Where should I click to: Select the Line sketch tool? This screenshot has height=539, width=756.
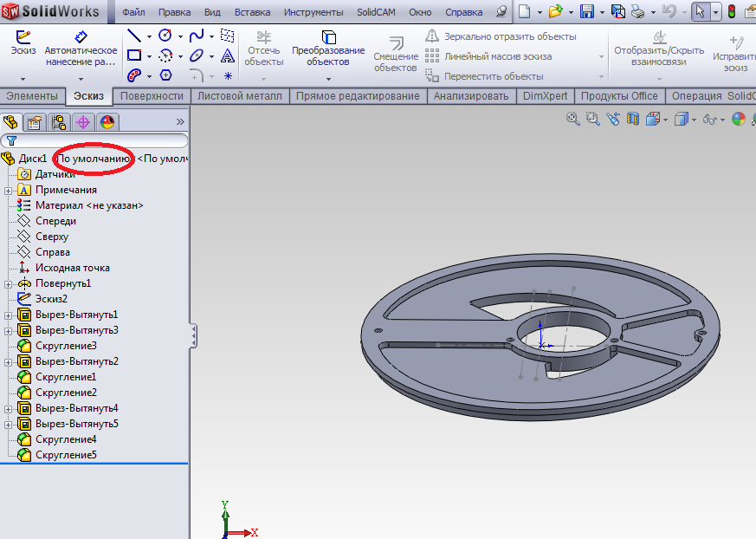pos(134,36)
